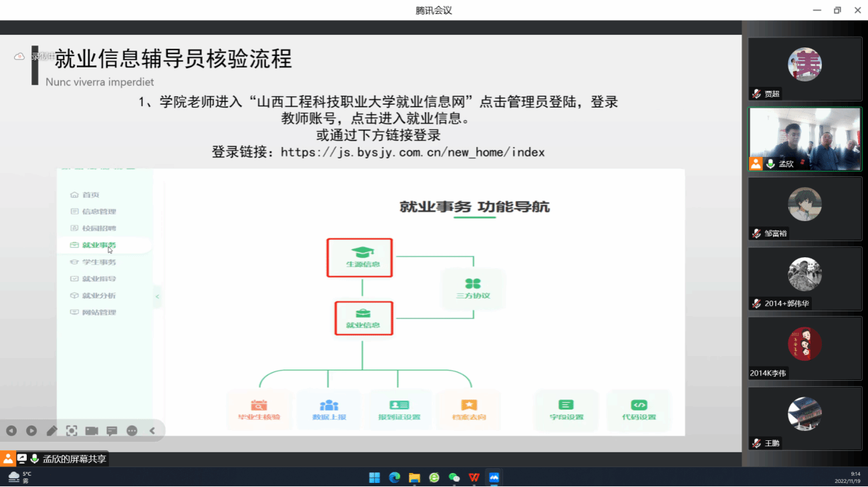
Task: Click the 孟欣的屏幕共享 sharing label
Action: (x=74, y=459)
